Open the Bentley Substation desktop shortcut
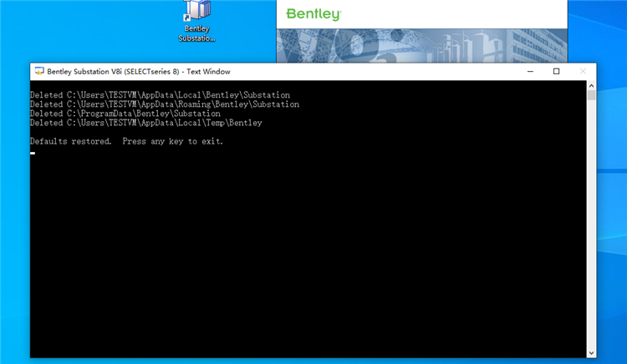 tap(196, 21)
